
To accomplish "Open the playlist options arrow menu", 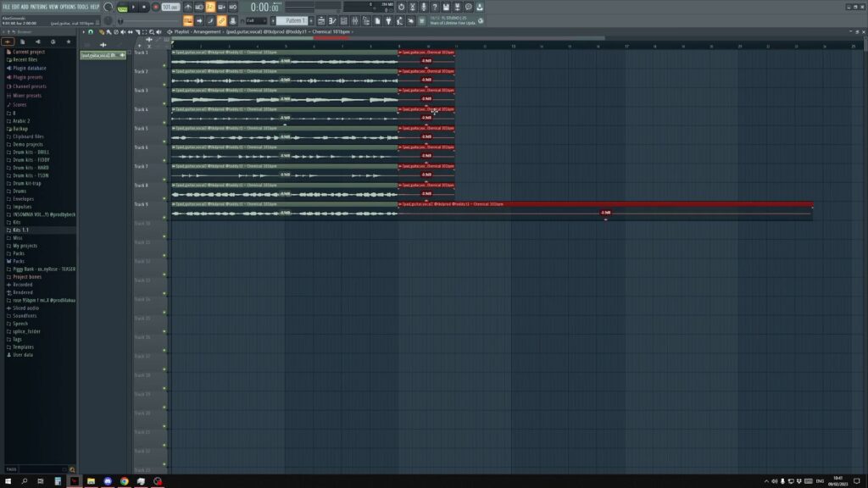I will 83,31.
